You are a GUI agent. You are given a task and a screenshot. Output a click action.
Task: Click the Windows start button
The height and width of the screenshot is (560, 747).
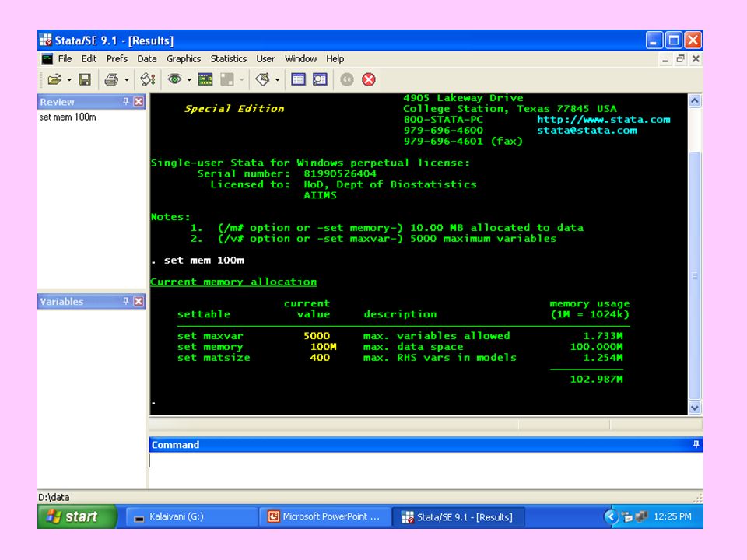[x=77, y=516]
